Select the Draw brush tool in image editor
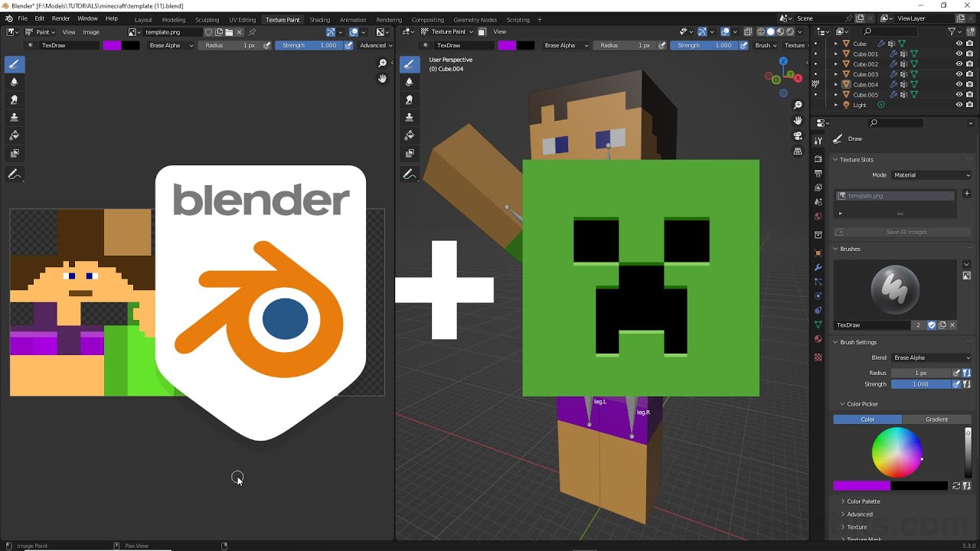Viewport: 980px width, 551px height. point(14,64)
